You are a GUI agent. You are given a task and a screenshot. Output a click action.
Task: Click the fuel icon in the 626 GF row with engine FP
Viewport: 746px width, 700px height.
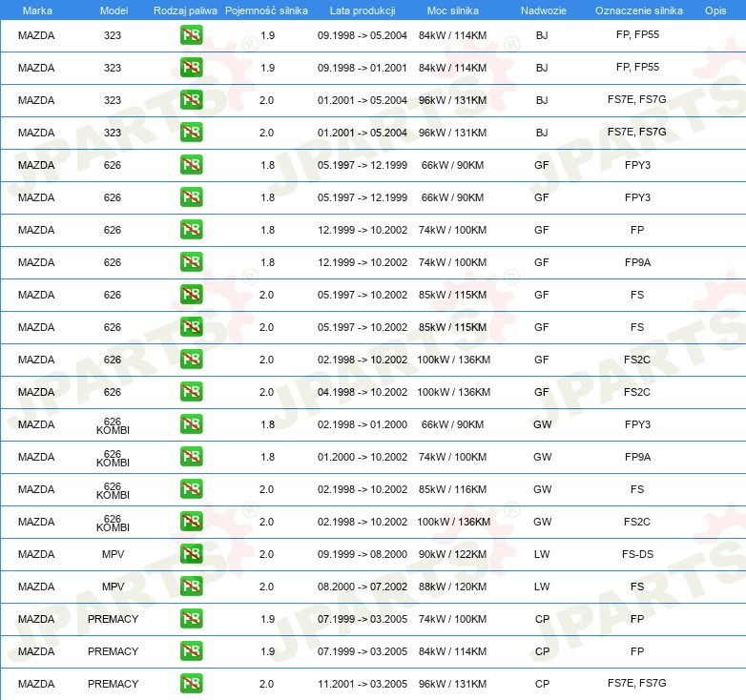pyautogui.click(x=191, y=230)
